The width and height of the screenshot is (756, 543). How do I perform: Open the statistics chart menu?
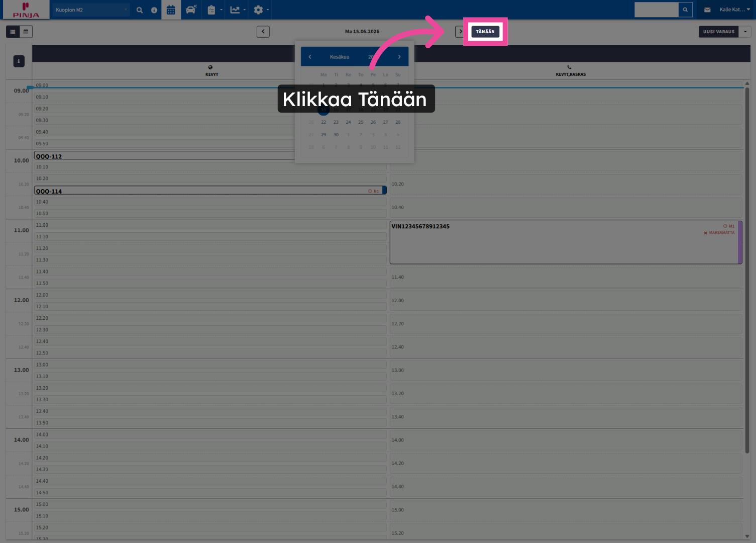tap(235, 10)
